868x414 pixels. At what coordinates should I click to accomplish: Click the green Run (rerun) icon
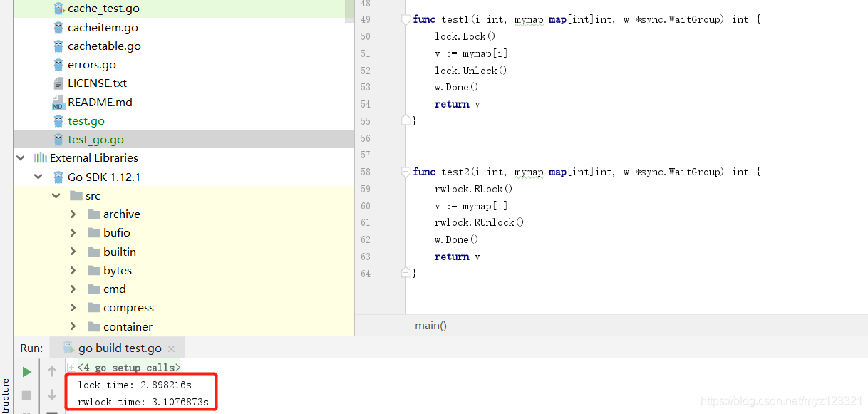26,372
